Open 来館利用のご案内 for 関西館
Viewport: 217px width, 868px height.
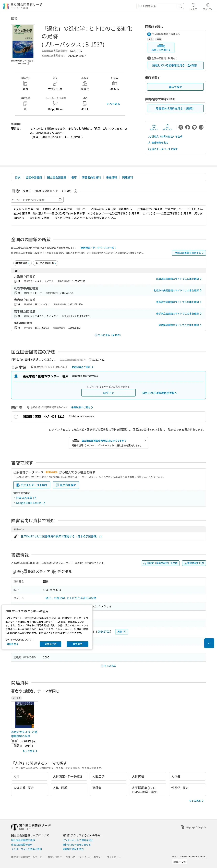point(82,407)
